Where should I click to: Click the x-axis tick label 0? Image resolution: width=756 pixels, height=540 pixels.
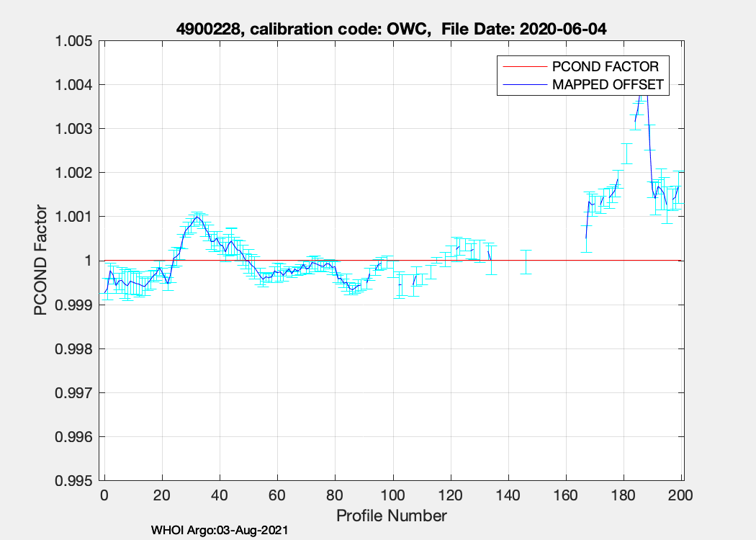coord(104,495)
